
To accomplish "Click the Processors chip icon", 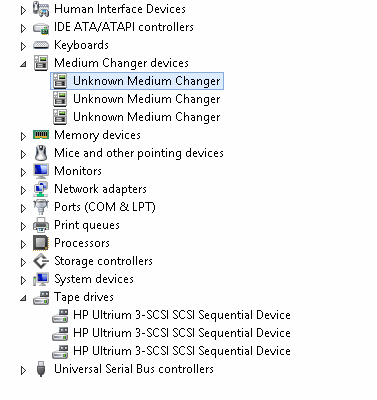I will click(41, 243).
